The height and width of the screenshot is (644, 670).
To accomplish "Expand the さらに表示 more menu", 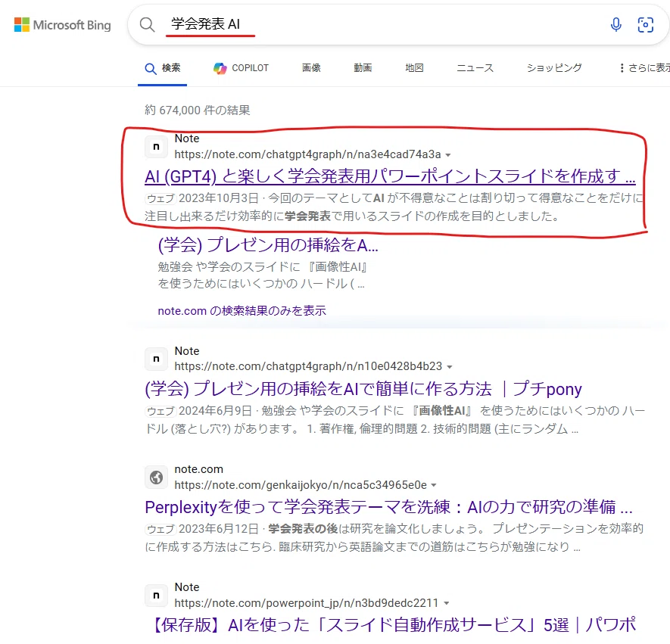I will pos(644,68).
